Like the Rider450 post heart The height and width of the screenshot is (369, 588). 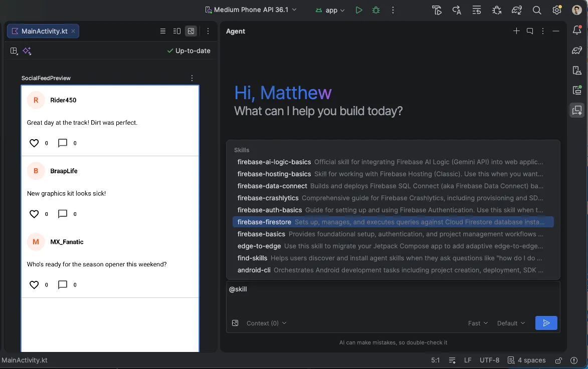[34, 143]
